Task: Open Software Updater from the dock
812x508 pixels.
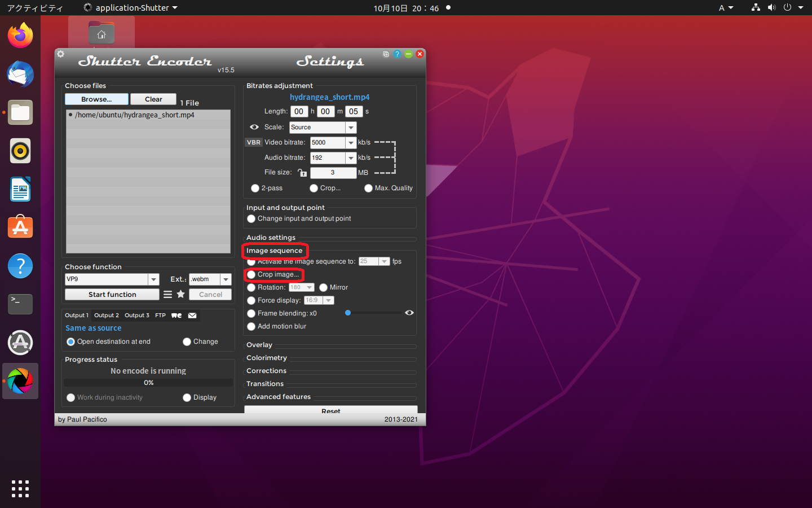Action: click(x=20, y=343)
